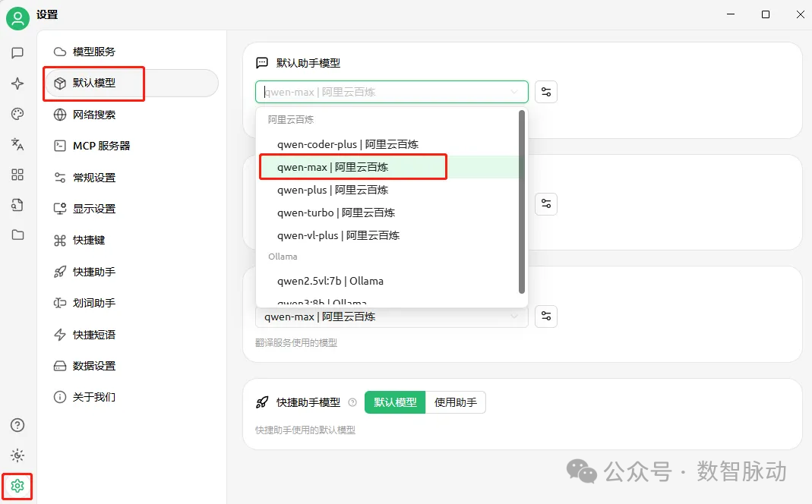Image resolution: width=812 pixels, height=504 pixels.
Task: Click the sparkle agents icon in sidebar
Action: point(17,83)
